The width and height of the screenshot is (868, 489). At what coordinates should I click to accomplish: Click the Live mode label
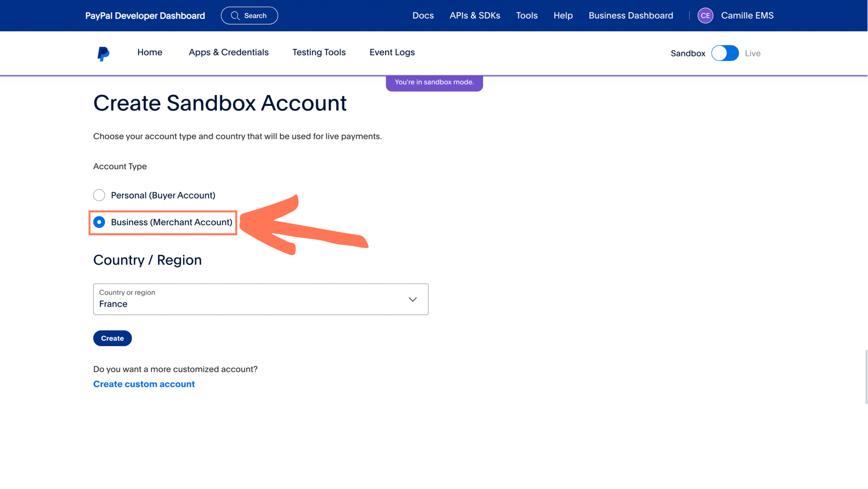pos(752,53)
